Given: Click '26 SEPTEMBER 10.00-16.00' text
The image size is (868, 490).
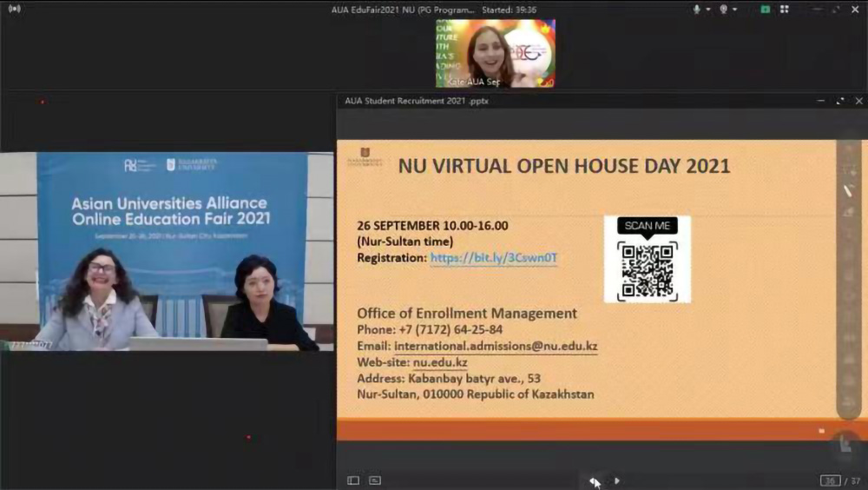Looking at the screenshot, I should pos(432,226).
